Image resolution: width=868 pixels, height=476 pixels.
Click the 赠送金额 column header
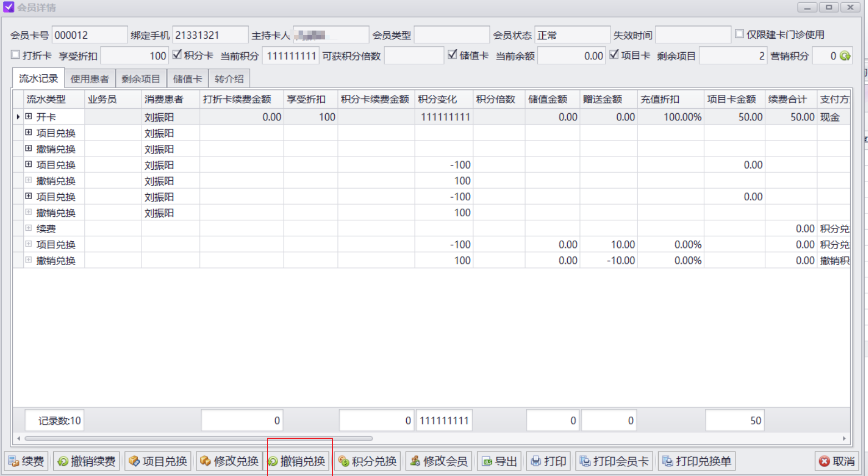pyautogui.click(x=608, y=99)
